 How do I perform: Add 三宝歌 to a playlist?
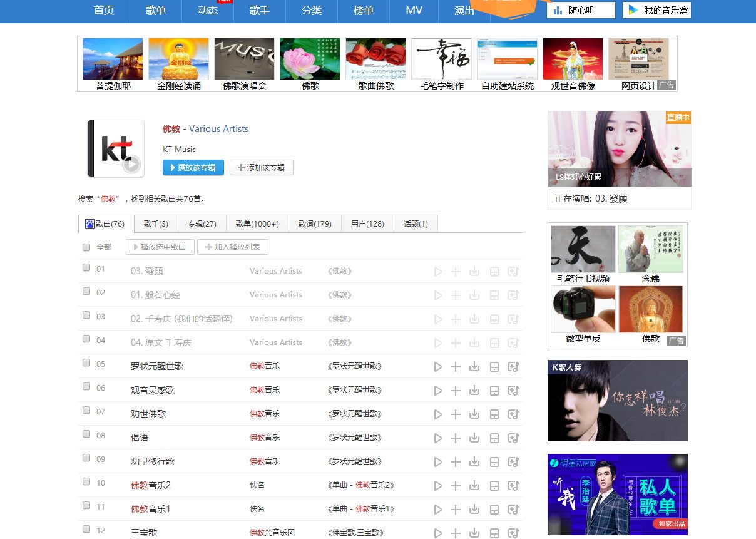point(513,533)
